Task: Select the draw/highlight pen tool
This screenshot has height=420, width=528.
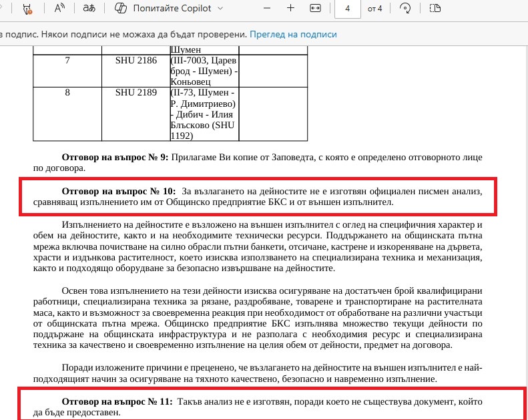Action: coord(27,9)
